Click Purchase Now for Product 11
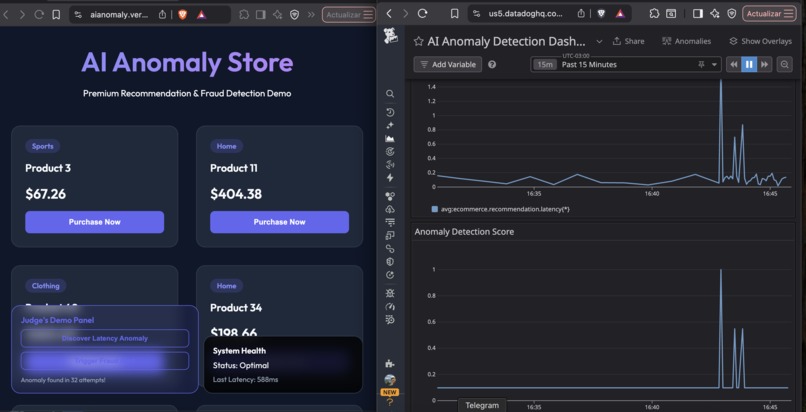This screenshot has height=412, width=806. pyautogui.click(x=280, y=222)
